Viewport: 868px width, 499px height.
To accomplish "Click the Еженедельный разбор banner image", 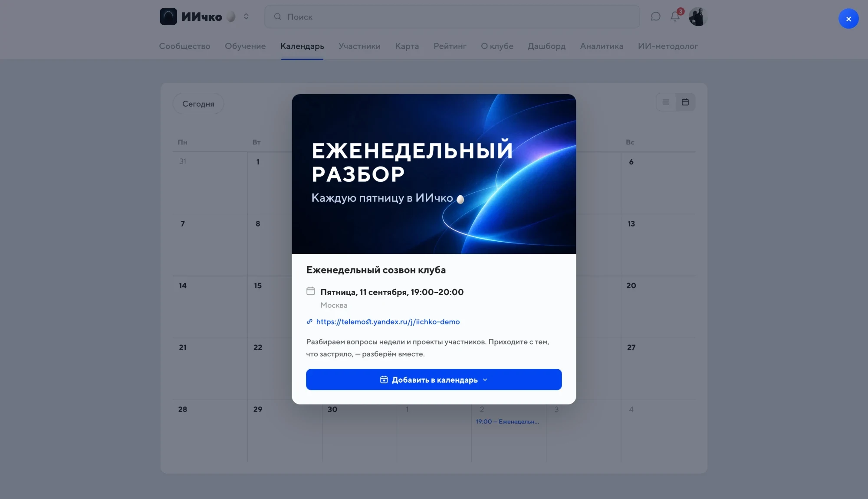I will (x=434, y=174).
